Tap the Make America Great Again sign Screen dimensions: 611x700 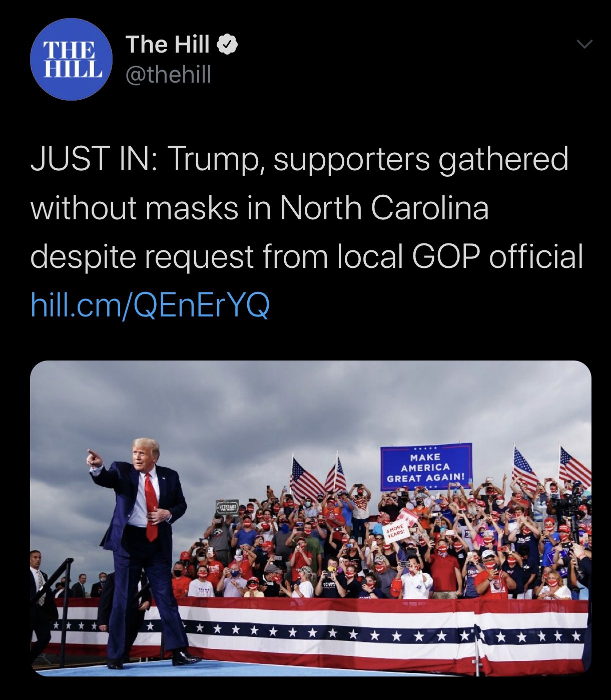click(x=426, y=467)
